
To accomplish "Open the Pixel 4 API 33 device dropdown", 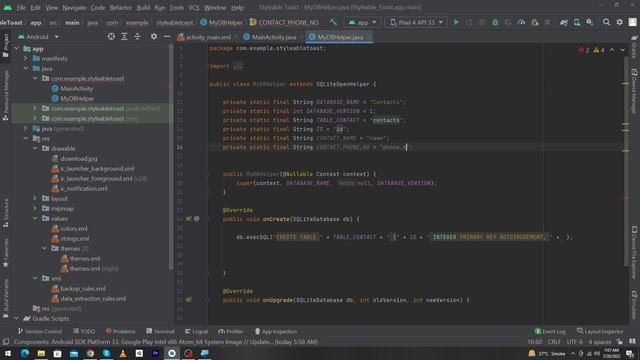I will coord(416,22).
